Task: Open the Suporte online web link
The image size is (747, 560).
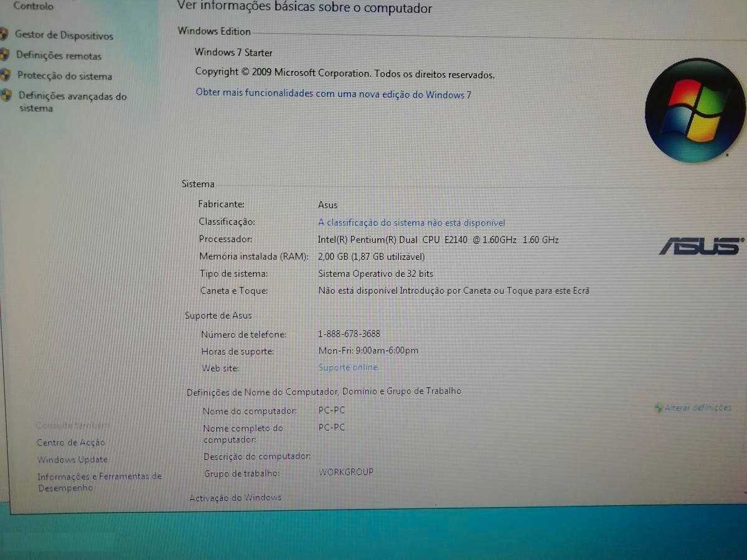Action: pyautogui.click(x=348, y=367)
